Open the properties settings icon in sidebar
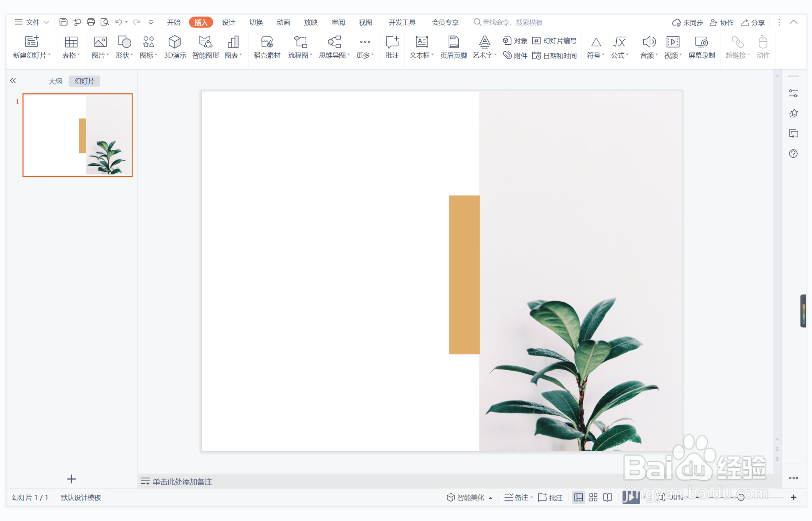The width and height of the screenshot is (812, 521). click(x=793, y=94)
